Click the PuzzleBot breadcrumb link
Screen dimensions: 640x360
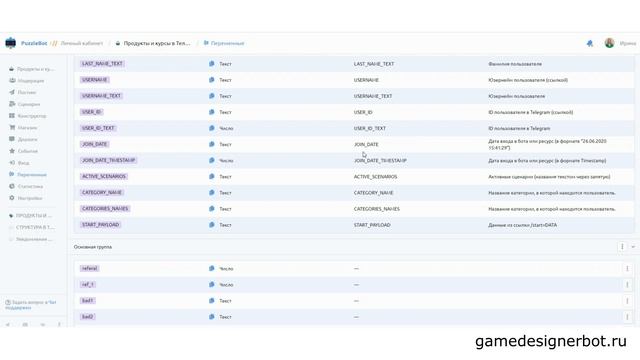[x=34, y=43]
